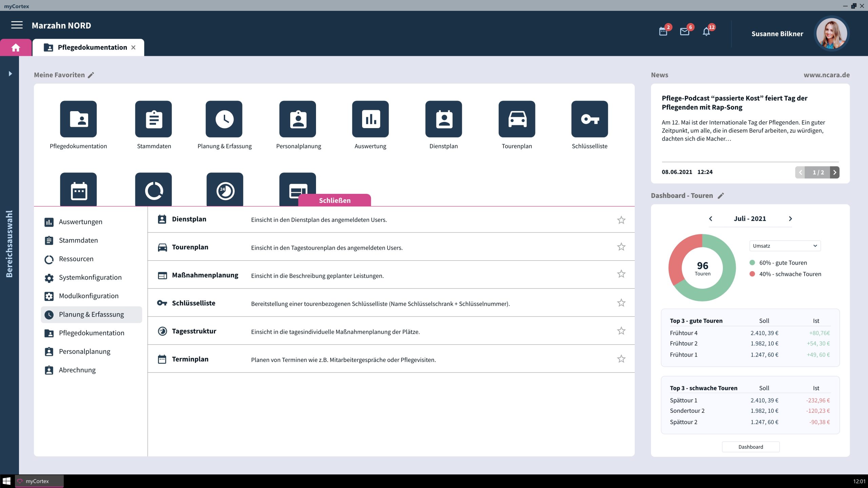Open the Umsatz dropdown
This screenshot has width=868, height=488.
click(x=785, y=246)
